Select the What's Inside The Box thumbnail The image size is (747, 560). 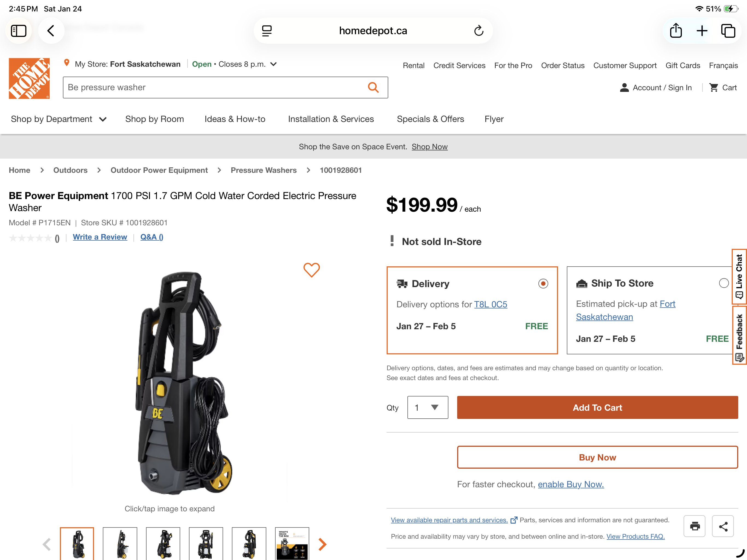[292, 544]
